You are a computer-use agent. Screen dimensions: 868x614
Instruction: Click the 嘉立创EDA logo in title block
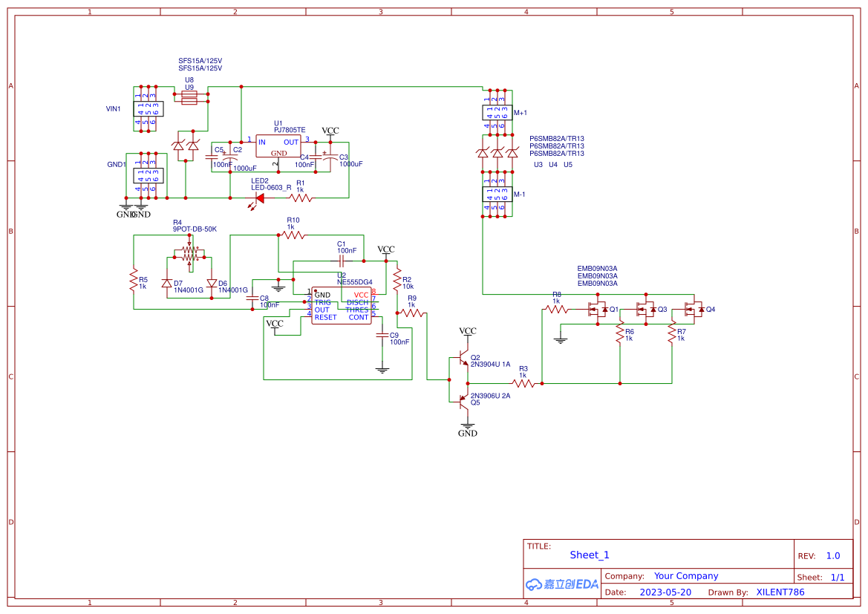point(561,584)
